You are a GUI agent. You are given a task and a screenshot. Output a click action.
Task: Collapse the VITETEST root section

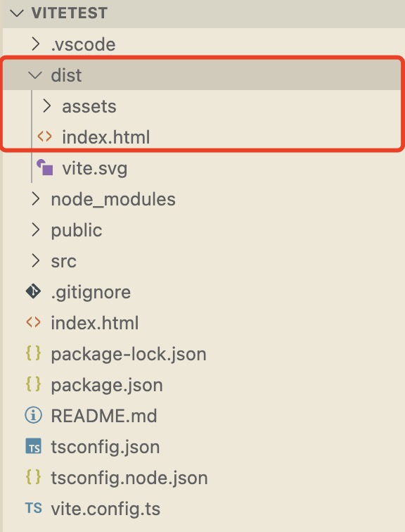tap(17, 13)
